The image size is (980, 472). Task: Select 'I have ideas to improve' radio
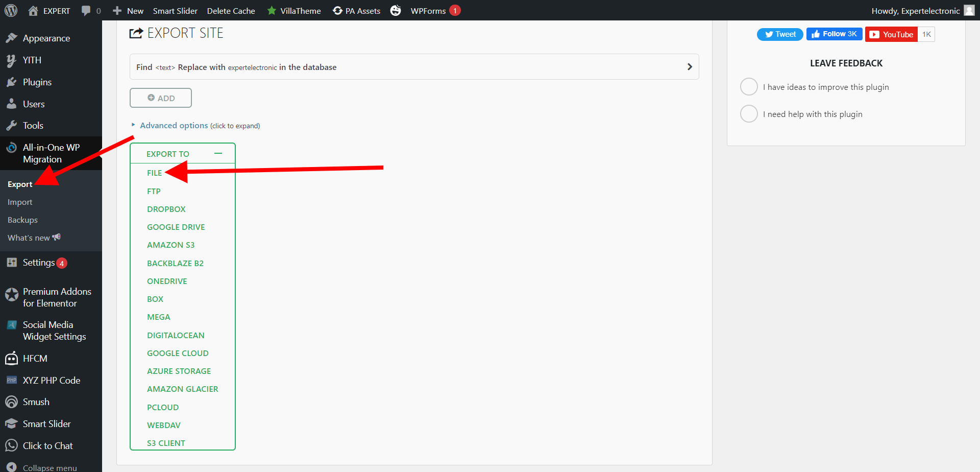tap(749, 87)
